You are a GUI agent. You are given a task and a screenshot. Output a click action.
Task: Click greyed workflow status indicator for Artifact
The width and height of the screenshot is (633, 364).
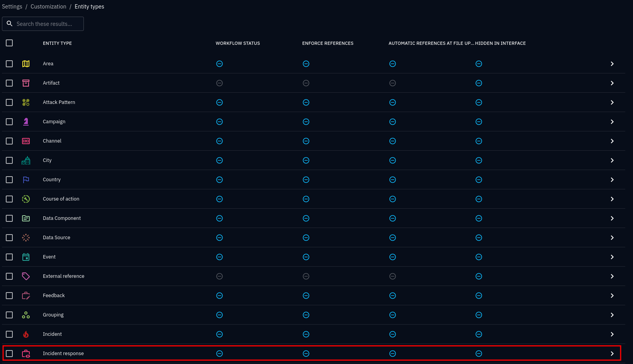pos(220,83)
